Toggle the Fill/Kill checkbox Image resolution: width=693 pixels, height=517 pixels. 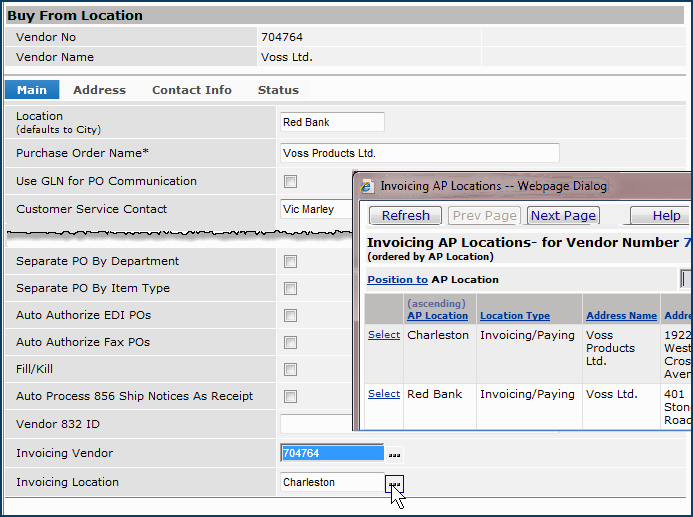click(x=290, y=370)
